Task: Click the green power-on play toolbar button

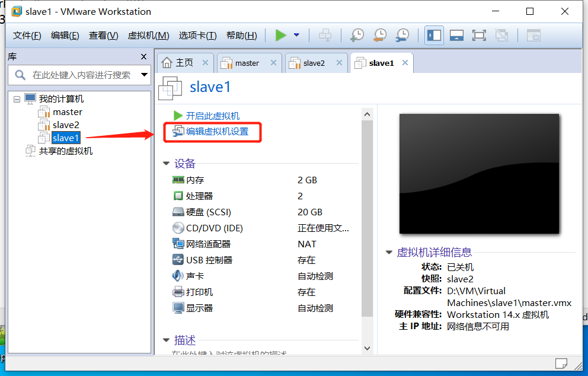Action: (280, 35)
